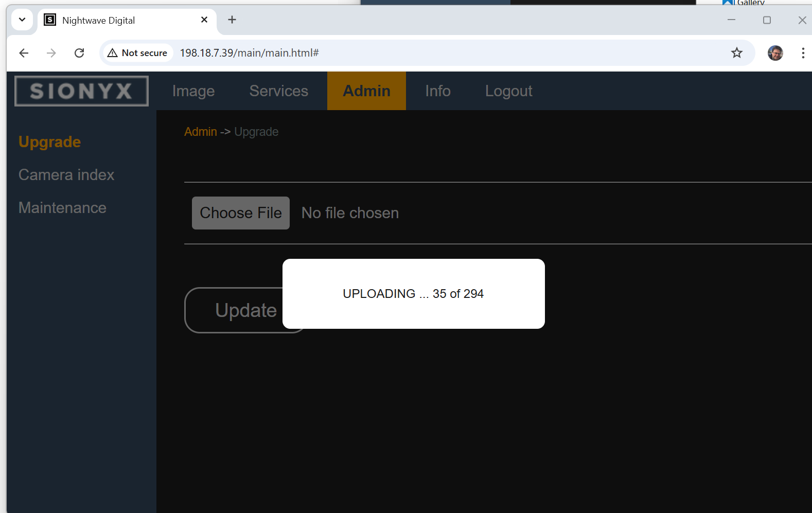Select the Admin tab
Screen dimensions: 812x513
pos(366,91)
